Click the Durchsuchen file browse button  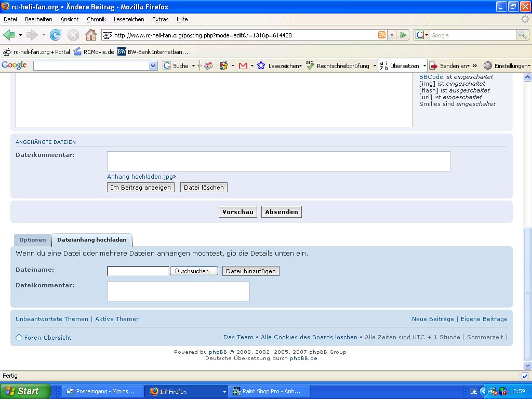point(194,271)
